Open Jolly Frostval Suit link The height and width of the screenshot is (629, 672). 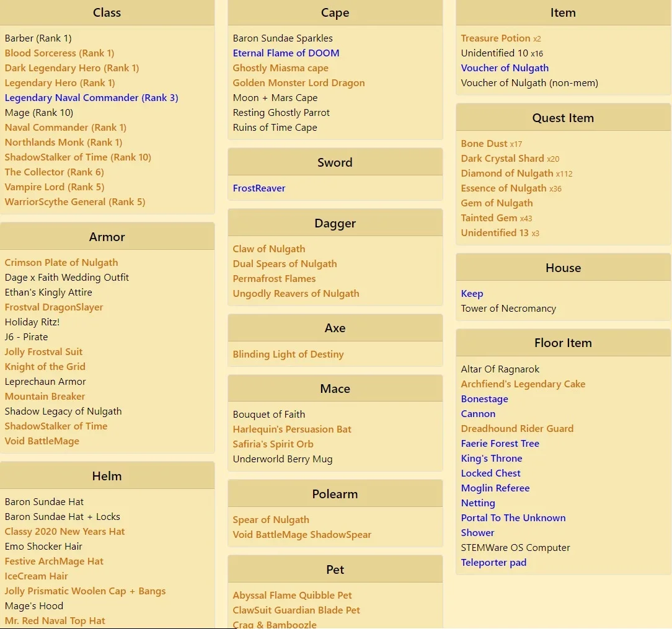(44, 352)
